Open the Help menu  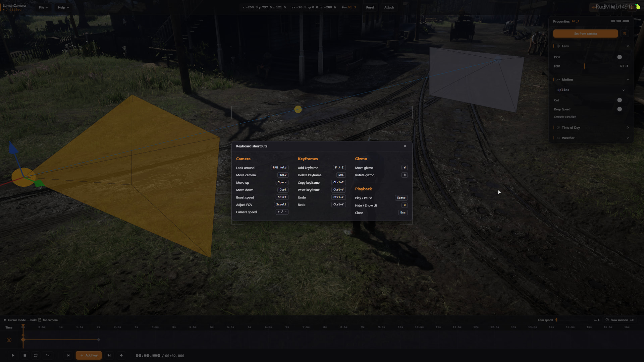click(63, 7)
